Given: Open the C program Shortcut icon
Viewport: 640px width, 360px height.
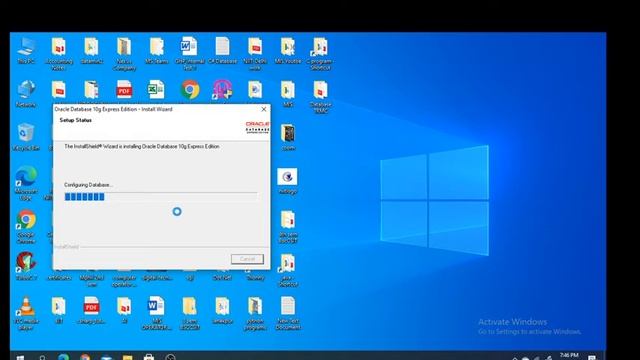Looking at the screenshot, I should pyautogui.click(x=320, y=53).
